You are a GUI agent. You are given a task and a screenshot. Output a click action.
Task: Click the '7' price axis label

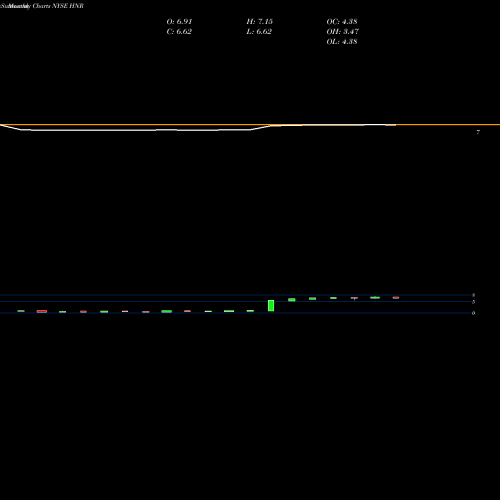tap(478, 132)
